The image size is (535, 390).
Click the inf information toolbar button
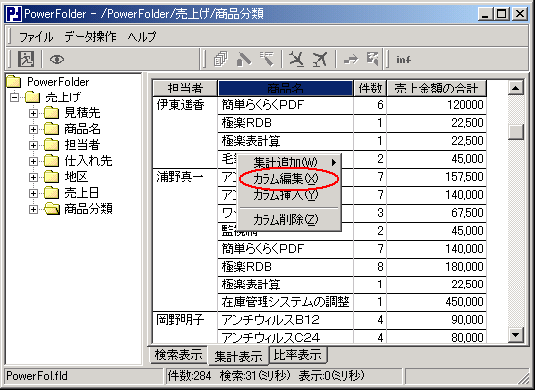403,59
